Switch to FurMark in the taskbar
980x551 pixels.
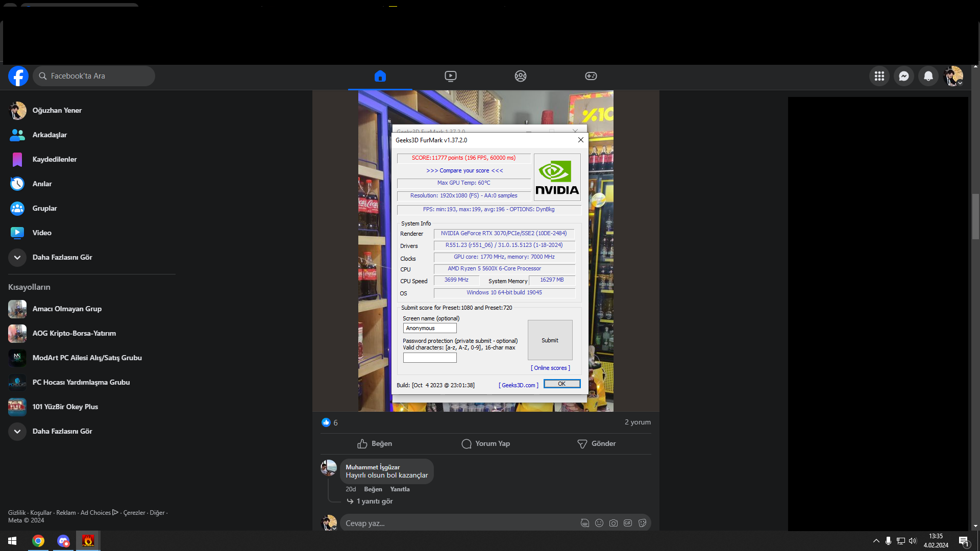coord(88,541)
